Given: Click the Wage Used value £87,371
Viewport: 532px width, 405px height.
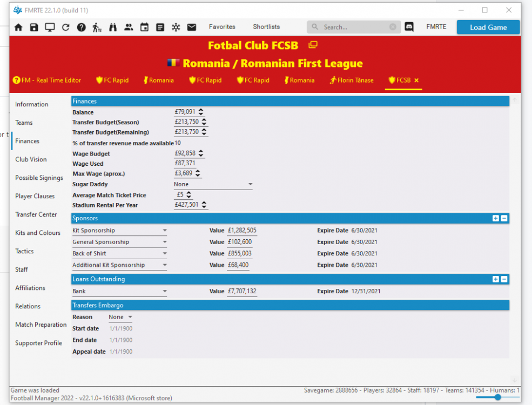Looking at the screenshot, I should (185, 163).
